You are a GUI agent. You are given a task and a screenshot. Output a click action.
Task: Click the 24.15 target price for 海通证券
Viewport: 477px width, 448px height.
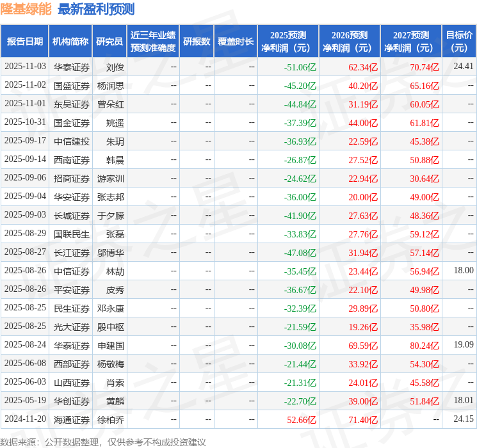(x=464, y=419)
